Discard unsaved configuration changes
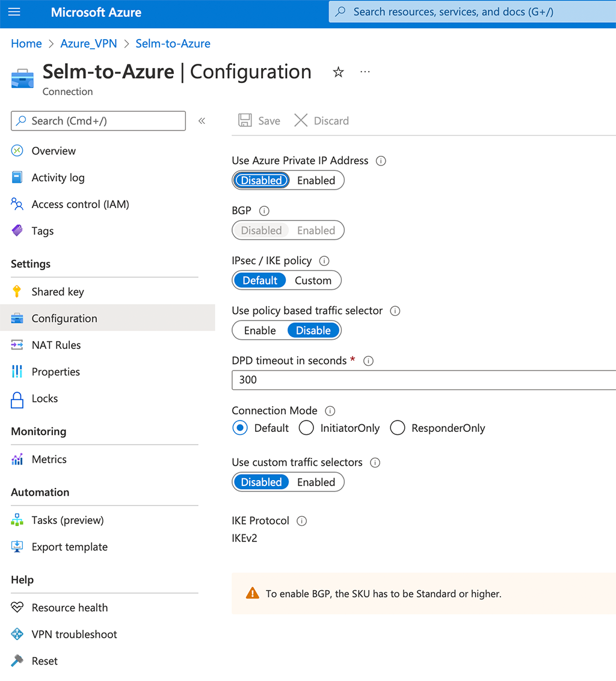 coord(321,120)
